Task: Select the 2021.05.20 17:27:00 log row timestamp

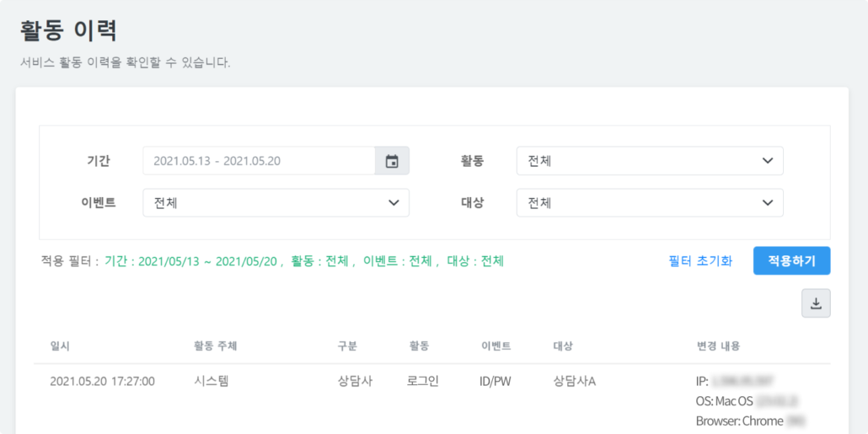Action: tap(102, 382)
